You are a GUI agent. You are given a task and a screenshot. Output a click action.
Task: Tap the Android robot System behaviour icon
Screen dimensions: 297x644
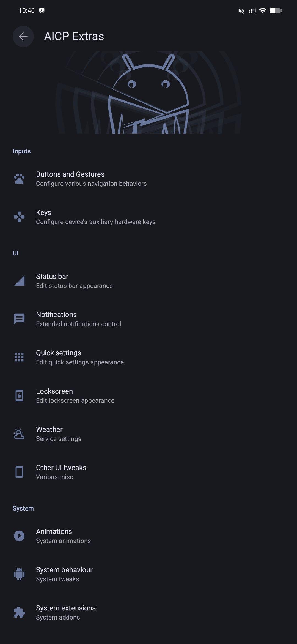19,574
